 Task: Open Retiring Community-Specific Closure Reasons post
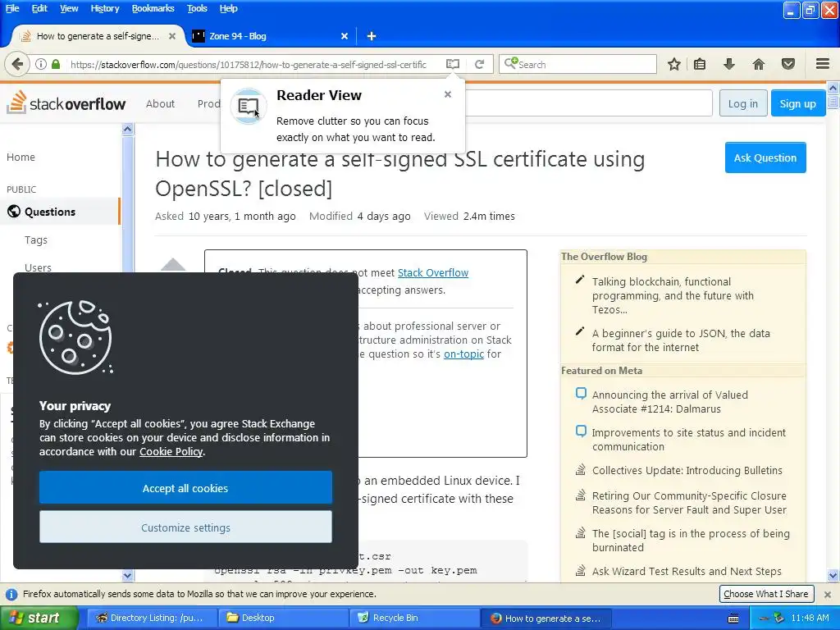[x=689, y=503]
